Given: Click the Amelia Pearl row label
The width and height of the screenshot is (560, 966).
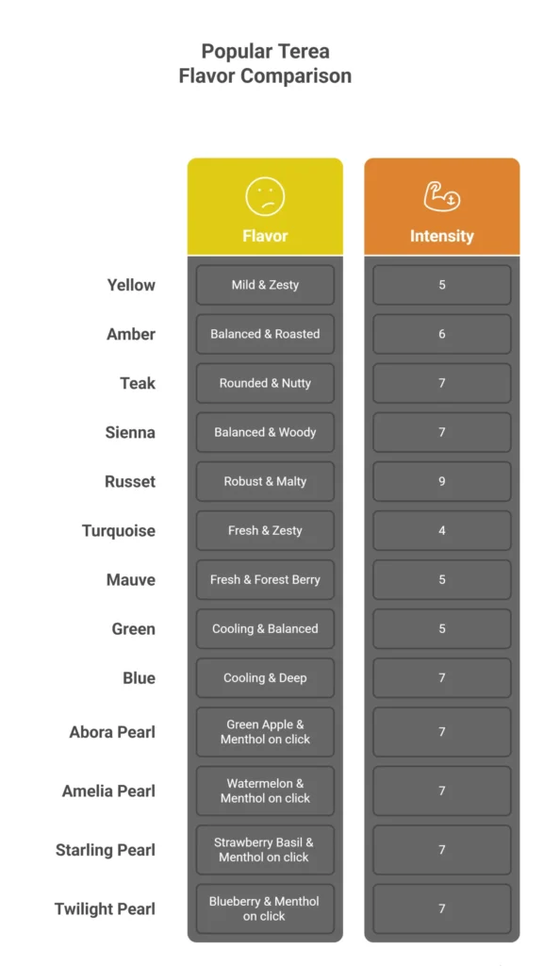Looking at the screenshot, I should 109,791.
